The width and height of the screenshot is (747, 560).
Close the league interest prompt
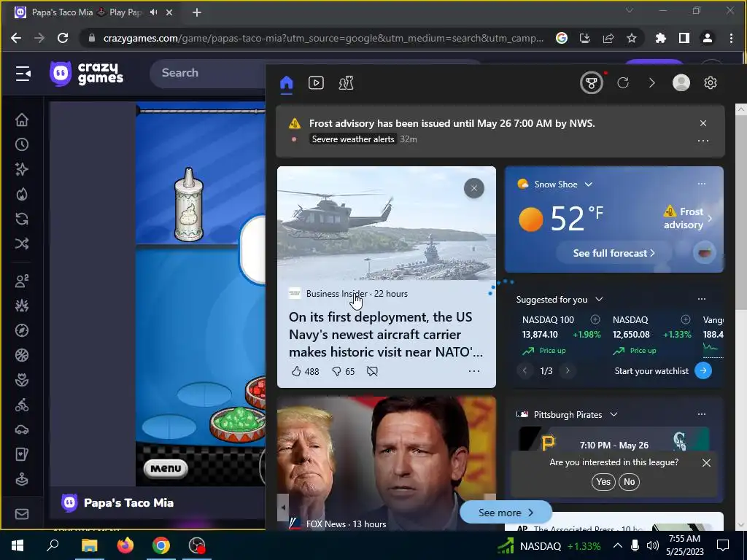click(706, 463)
